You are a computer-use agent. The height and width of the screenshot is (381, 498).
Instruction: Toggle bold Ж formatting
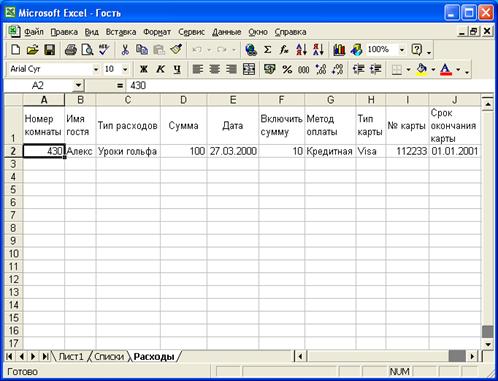(x=144, y=69)
